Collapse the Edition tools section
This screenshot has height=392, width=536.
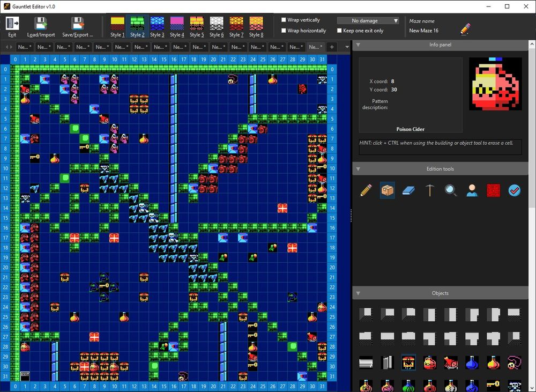click(x=358, y=168)
